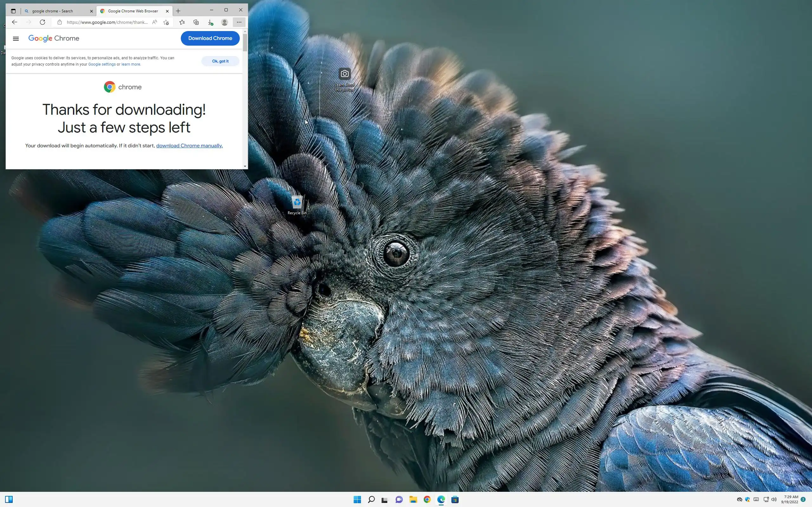Screen dimensions: 812x507
Task: Click the Edge refresh page icon
Action: coord(42,22)
